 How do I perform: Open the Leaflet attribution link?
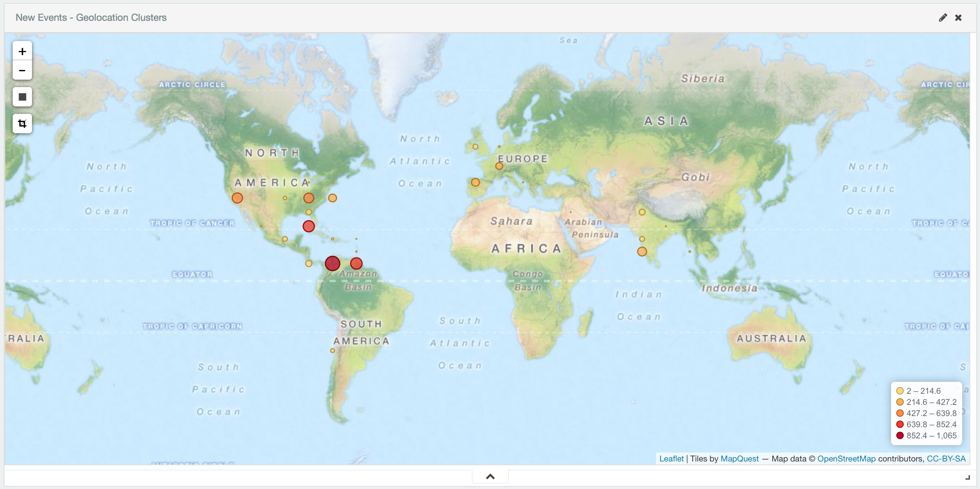point(671,458)
